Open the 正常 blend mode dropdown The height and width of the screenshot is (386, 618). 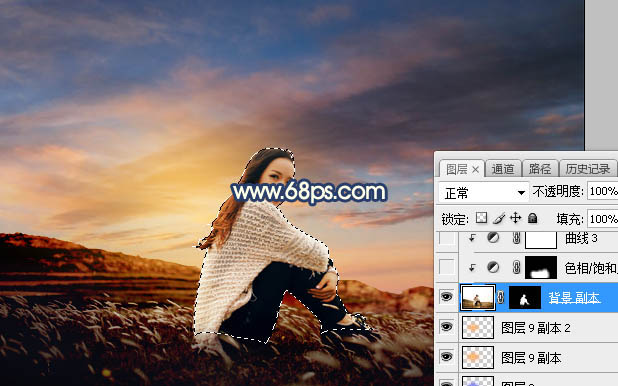(483, 193)
